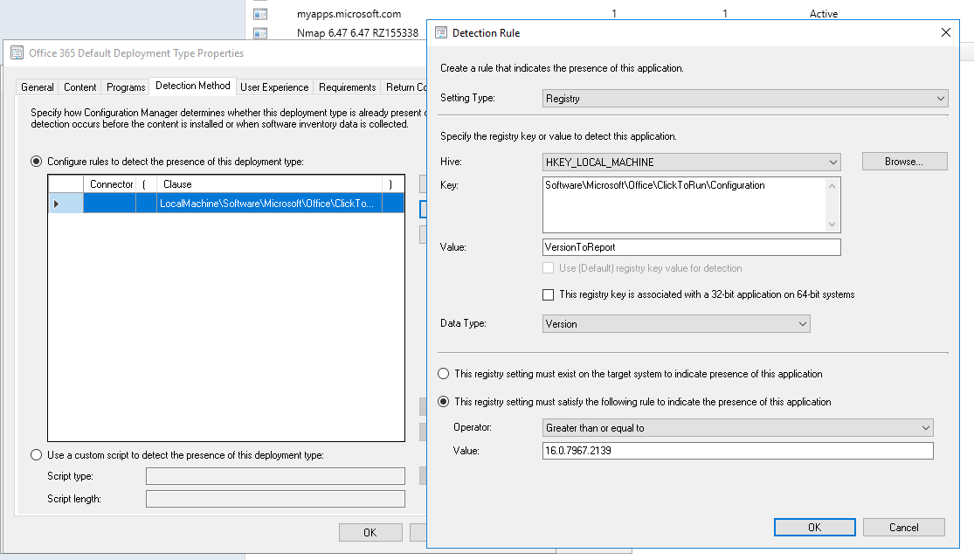Click the Active status of myapps.microsoft.com

click(x=823, y=14)
